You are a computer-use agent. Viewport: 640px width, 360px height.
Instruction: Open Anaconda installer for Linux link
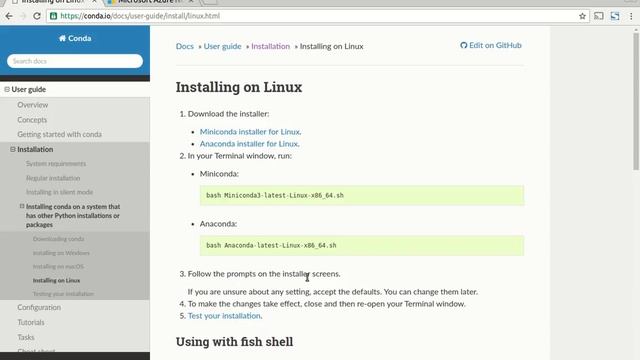[249, 144]
